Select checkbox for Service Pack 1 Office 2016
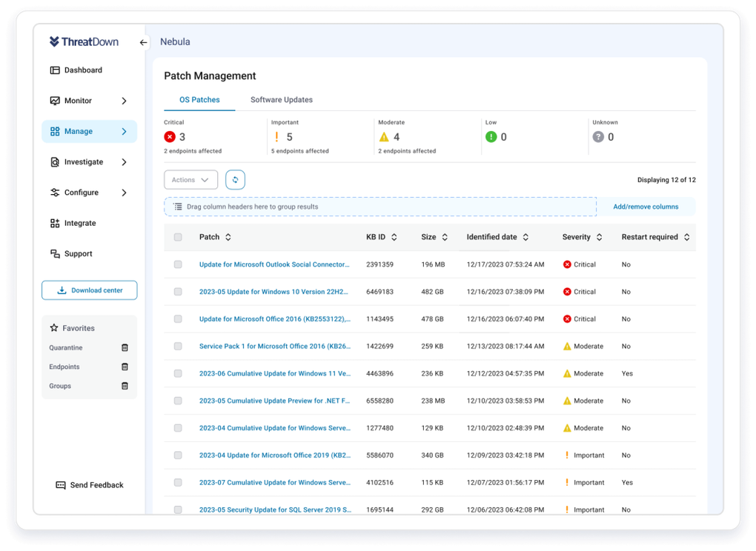The height and width of the screenshot is (551, 756). point(178,347)
